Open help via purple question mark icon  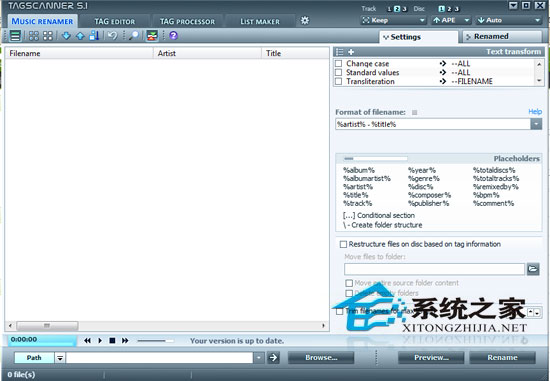coord(174,35)
